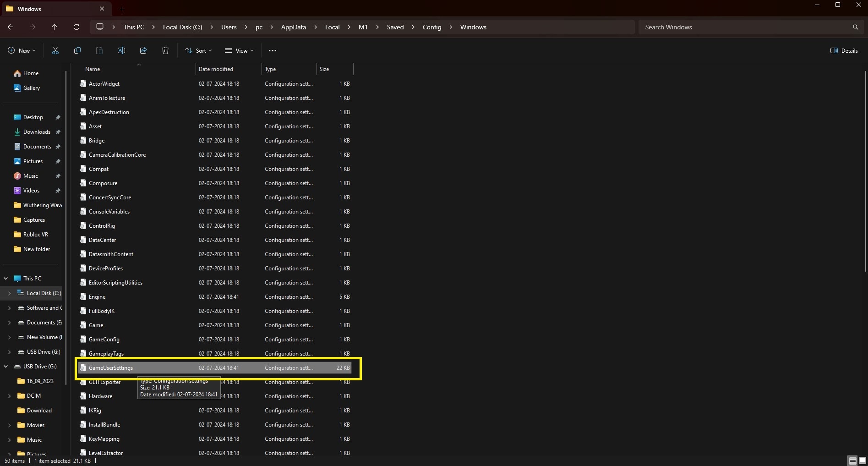Viewport: 868px width, 466px height.
Task: Open chevron after AppData in address bar
Action: (x=316, y=27)
